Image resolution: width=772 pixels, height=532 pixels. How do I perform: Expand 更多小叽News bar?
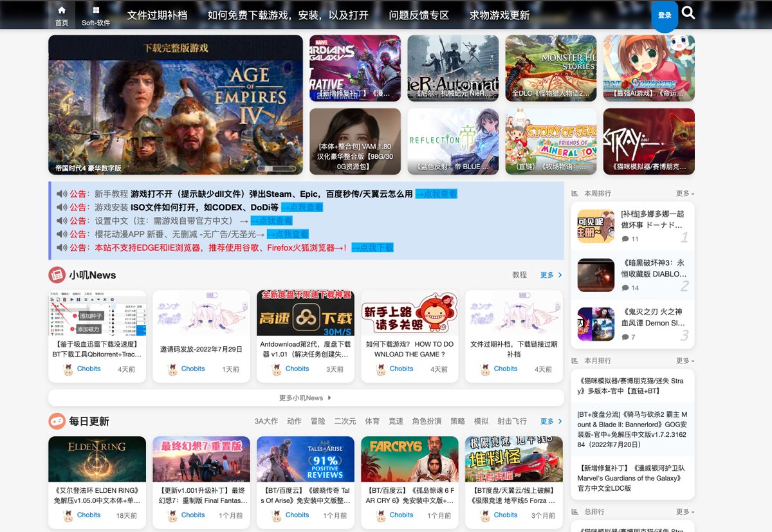pos(306,398)
